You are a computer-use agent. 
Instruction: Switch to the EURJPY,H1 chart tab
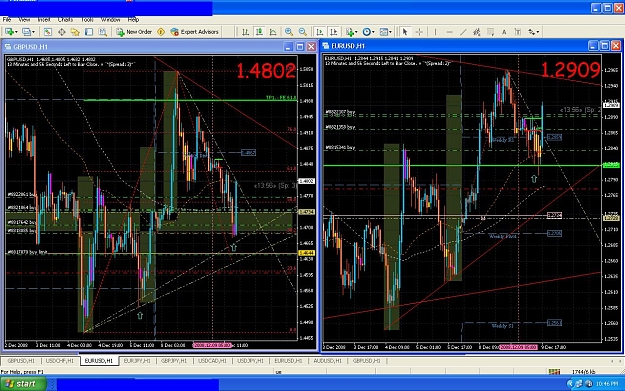point(137,361)
